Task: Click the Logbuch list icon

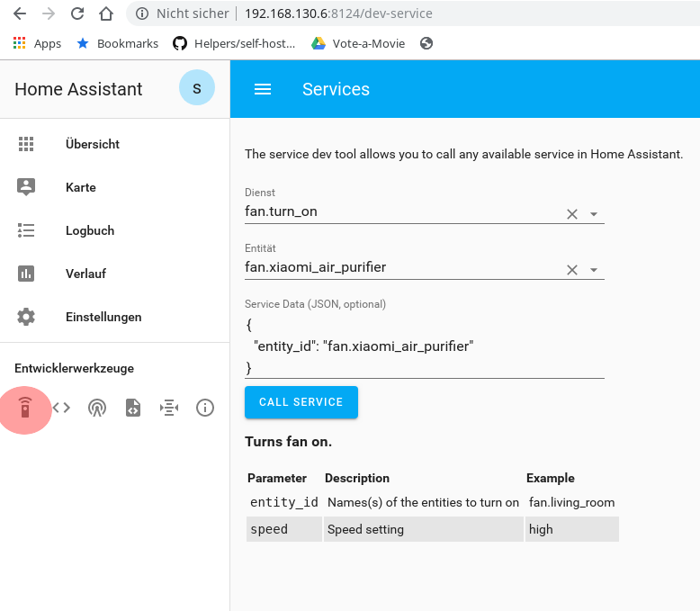Action: [x=26, y=230]
